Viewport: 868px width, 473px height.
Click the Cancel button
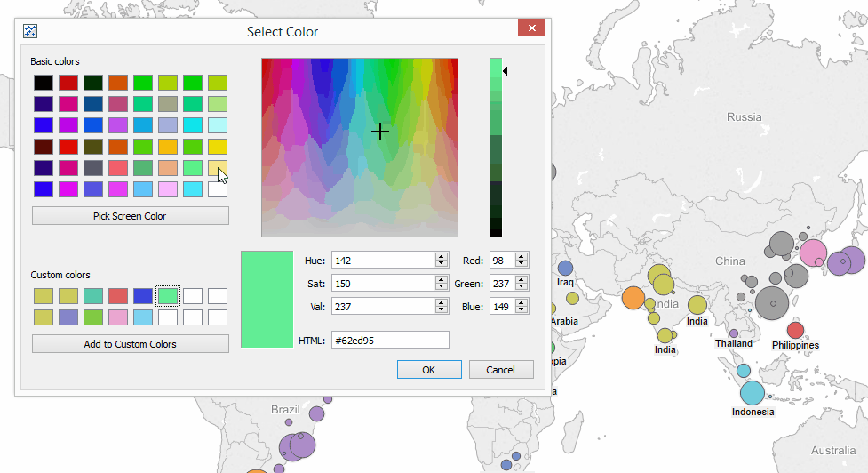tap(501, 370)
